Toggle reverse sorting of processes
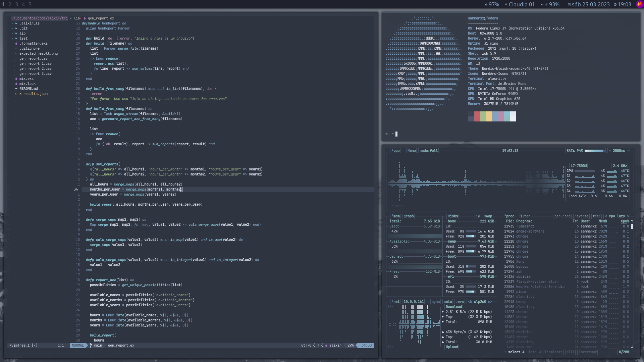This screenshot has width=644, height=362. (582, 216)
